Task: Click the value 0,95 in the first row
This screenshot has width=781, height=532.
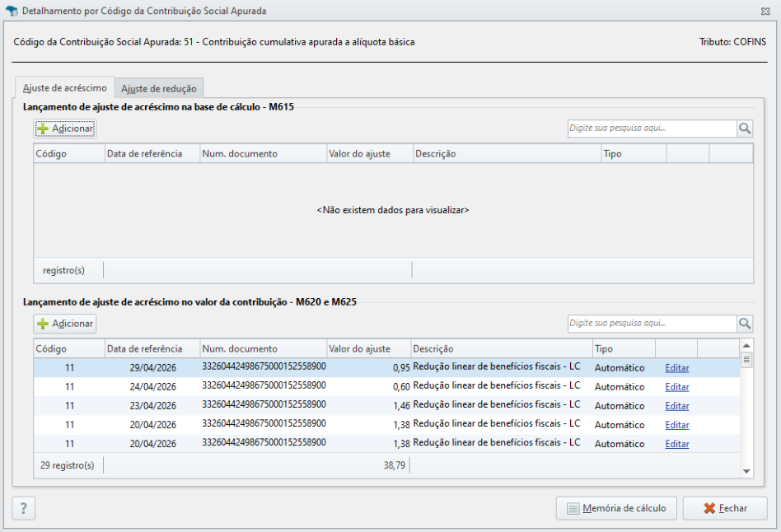Action: pyautogui.click(x=401, y=367)
